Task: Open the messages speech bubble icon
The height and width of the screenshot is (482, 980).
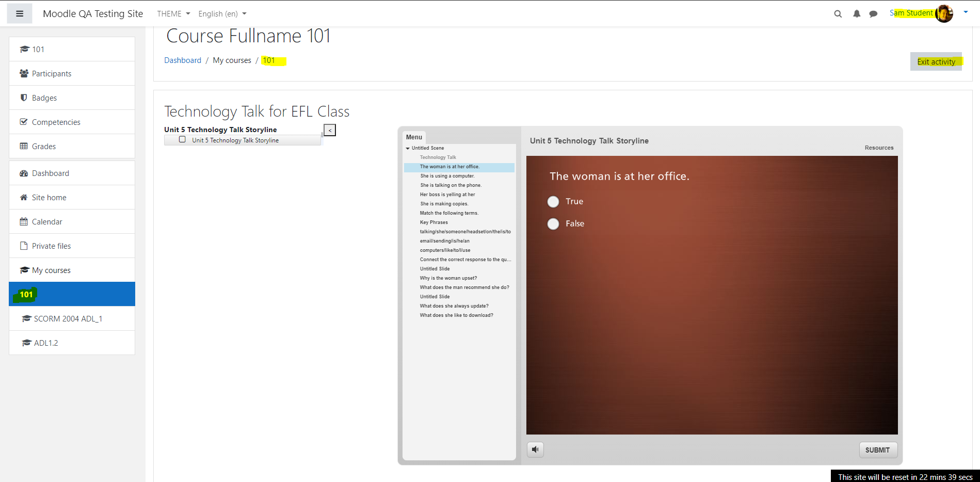Action: point(873,14)
